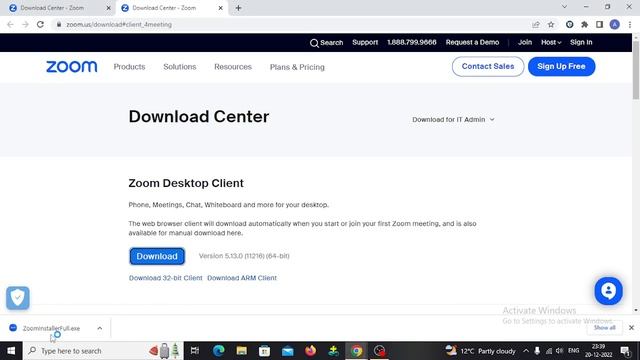
Task: Click Contact Sales button
Action: coord(488,66)
